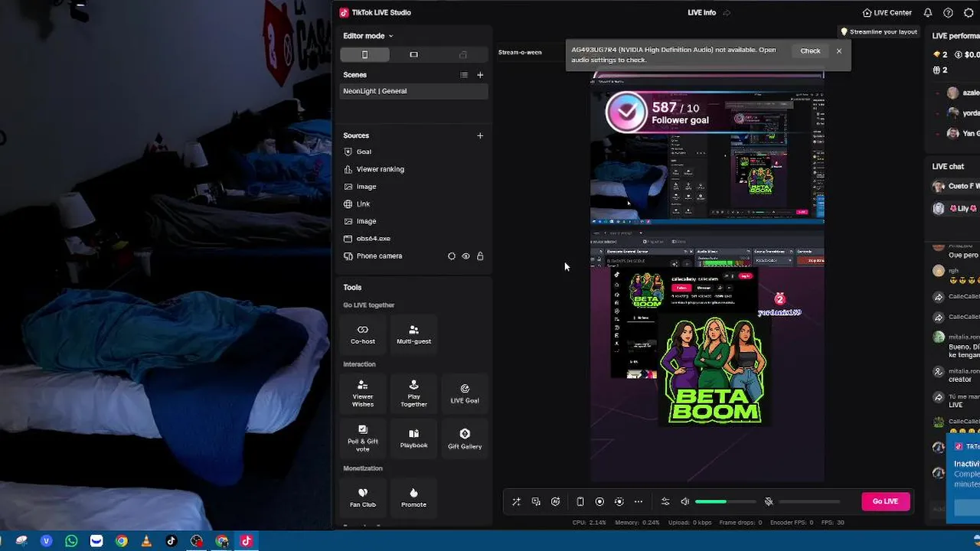Image resolution: width=980 pixels, height=551 pixels.
Task: Click the LIVE chat panel heading
Action: (x=948, y=166)
